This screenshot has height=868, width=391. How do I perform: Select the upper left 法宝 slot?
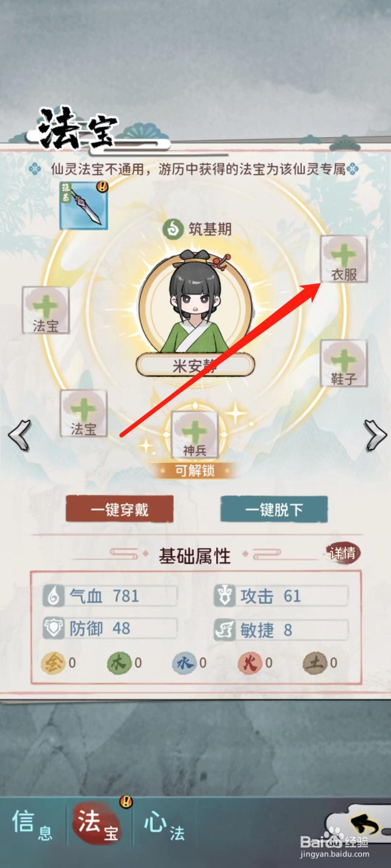click(x=46, y=310)
